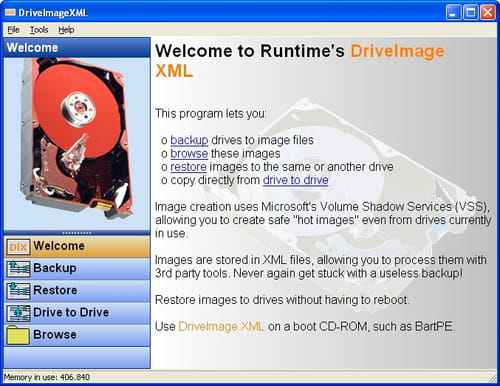Screen dimensions: 500x386
Task: Follow the restore hyperlink in welcome text
Action: [x=188, y=167]
